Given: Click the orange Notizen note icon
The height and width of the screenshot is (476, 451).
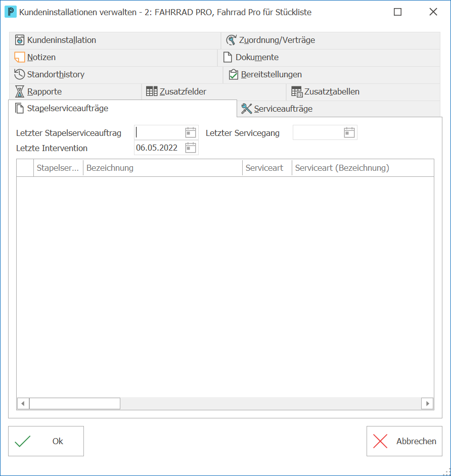Looking at the screenshot, I should pos(20,57).
